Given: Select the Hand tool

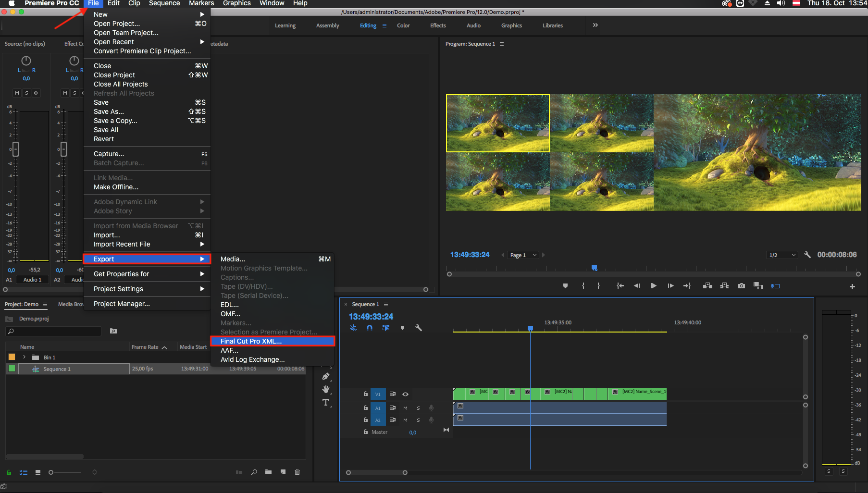Looking at the screenshot, I should point(326,389).
